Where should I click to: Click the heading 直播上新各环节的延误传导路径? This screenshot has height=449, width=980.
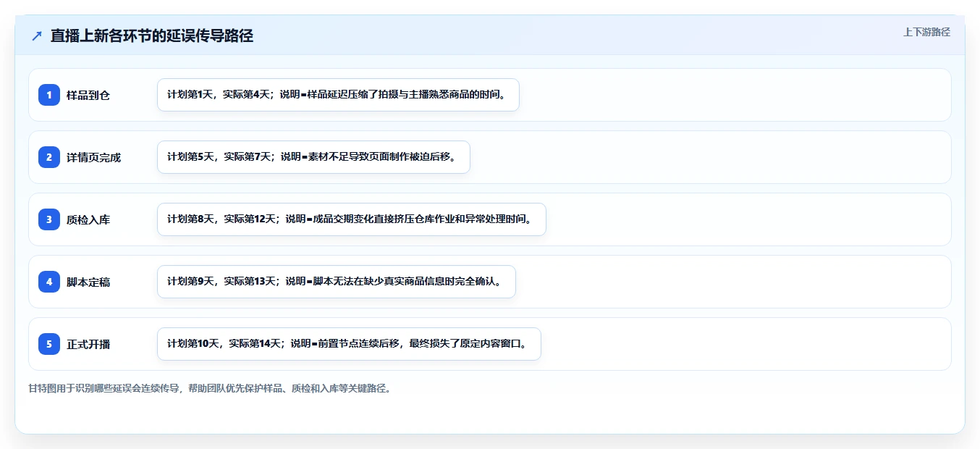pos(152,35)
